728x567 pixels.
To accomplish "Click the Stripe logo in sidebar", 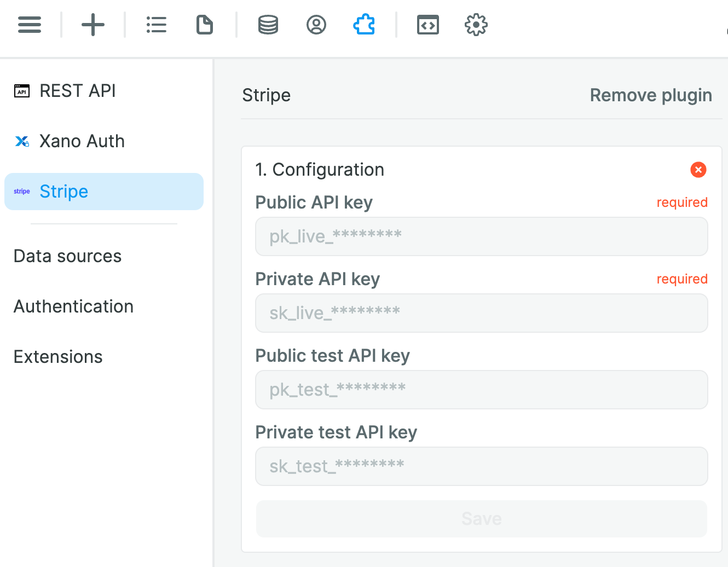I will point(22,192).
